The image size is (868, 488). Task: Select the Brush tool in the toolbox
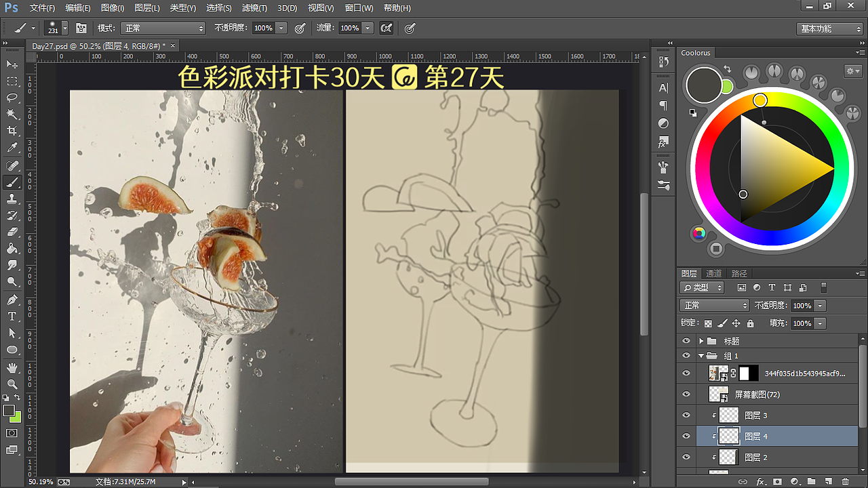tap(12, 182)
